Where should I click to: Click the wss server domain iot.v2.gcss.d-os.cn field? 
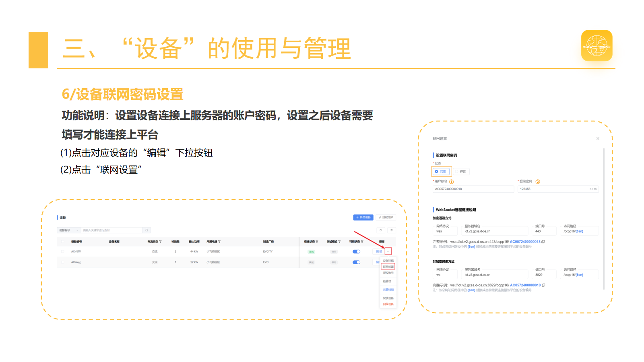[x=494, y=231]
